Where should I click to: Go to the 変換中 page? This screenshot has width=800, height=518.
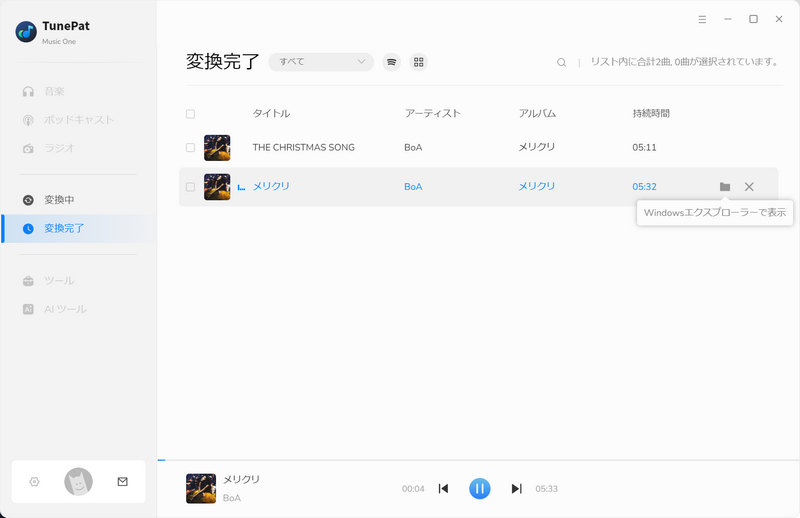pyautogui.click(x=59, y=200)
